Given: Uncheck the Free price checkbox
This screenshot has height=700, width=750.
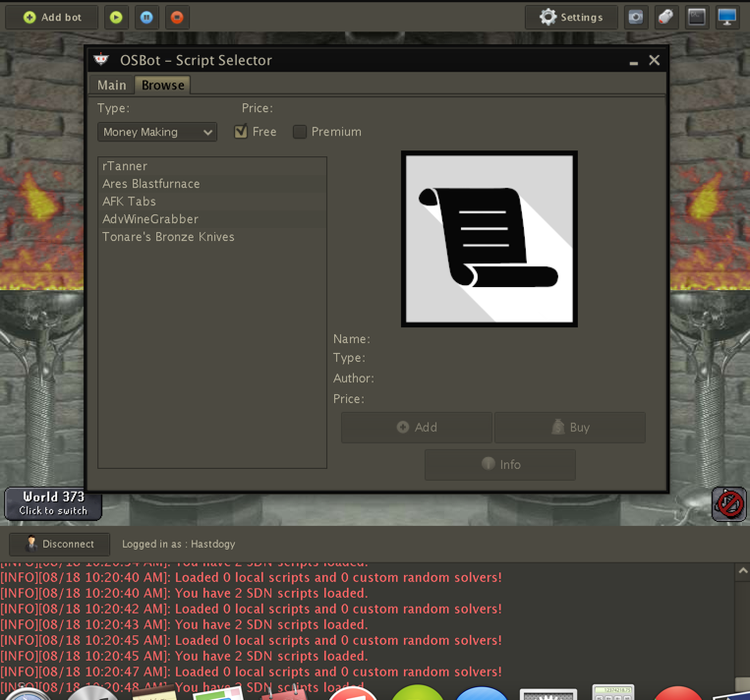Looking at the screenshot, I should coord(241,131).
